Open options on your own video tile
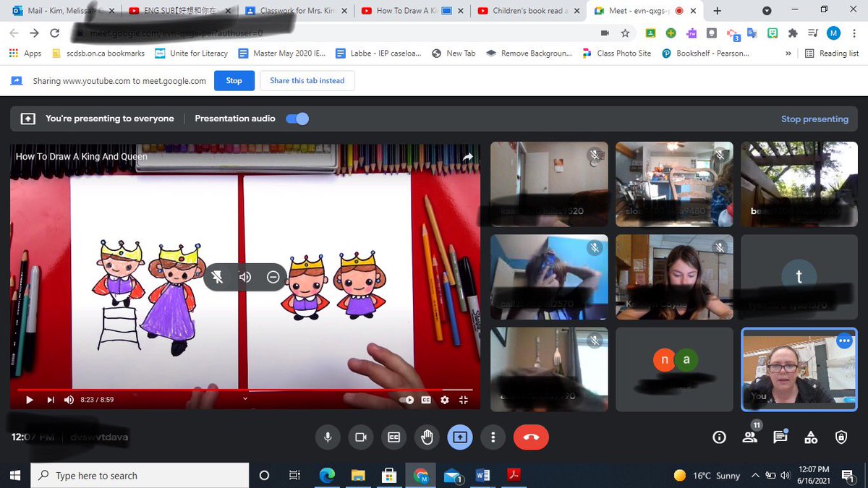868x488 pixels. pyautogui.click(x=844, y=341)
